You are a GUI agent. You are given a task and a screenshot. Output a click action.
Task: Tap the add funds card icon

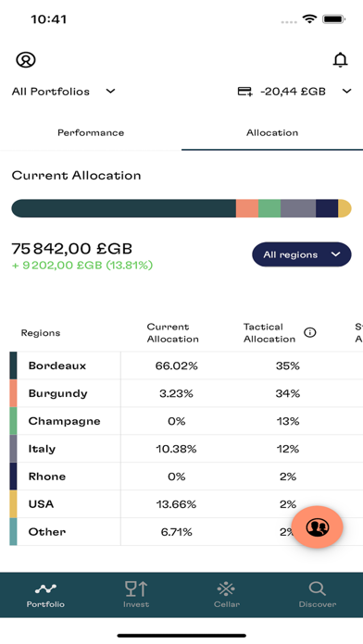click(x=245, y=92)
